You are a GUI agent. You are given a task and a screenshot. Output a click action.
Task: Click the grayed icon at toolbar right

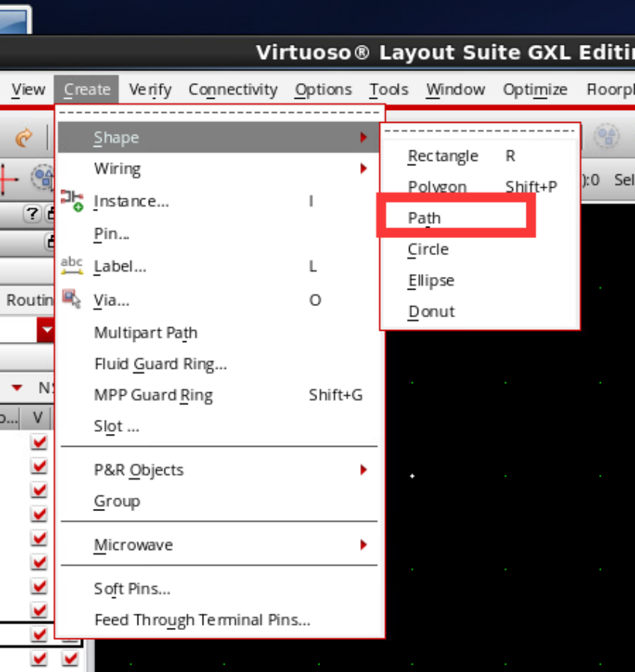pos(607,136)
